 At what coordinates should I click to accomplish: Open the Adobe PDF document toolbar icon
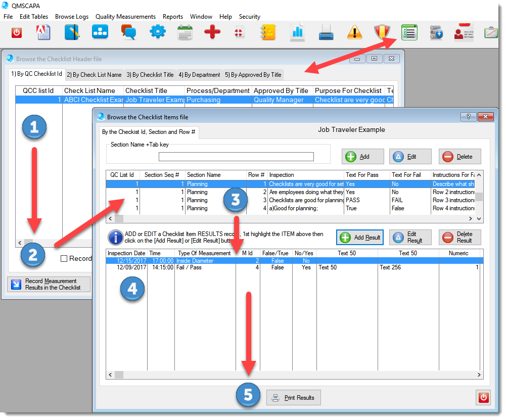tap(44, 33)
